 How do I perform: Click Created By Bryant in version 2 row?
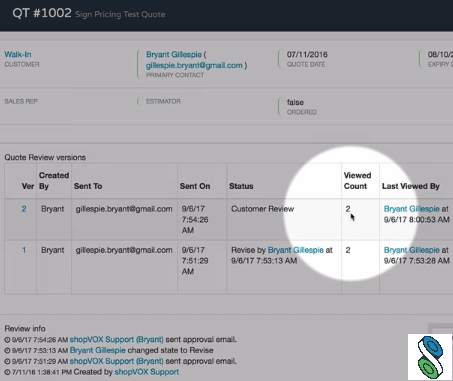click(52, 209)
